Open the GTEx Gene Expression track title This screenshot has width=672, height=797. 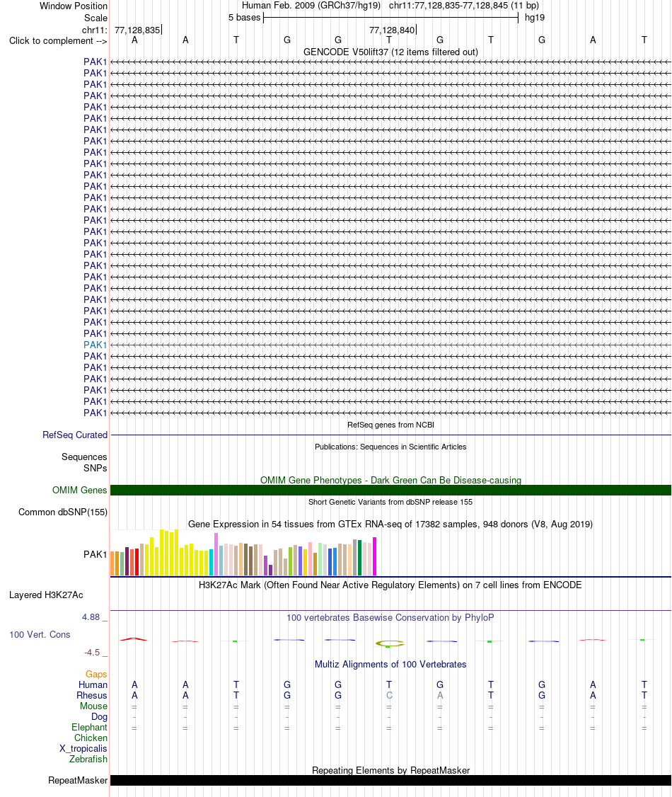(390, 524)
